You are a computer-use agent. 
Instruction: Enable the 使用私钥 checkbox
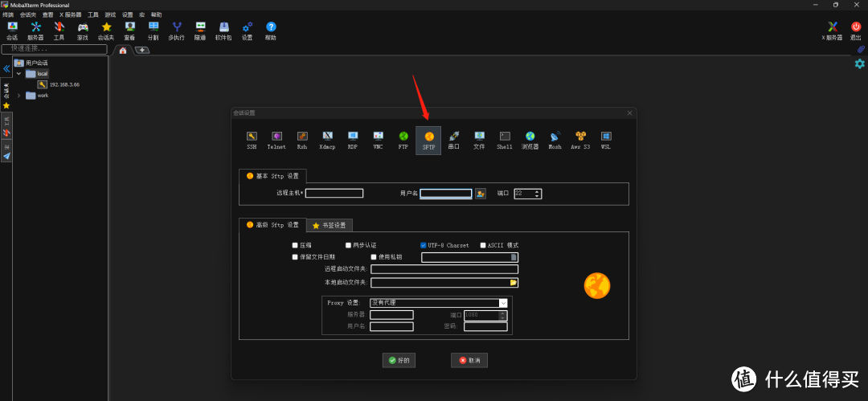374,257
